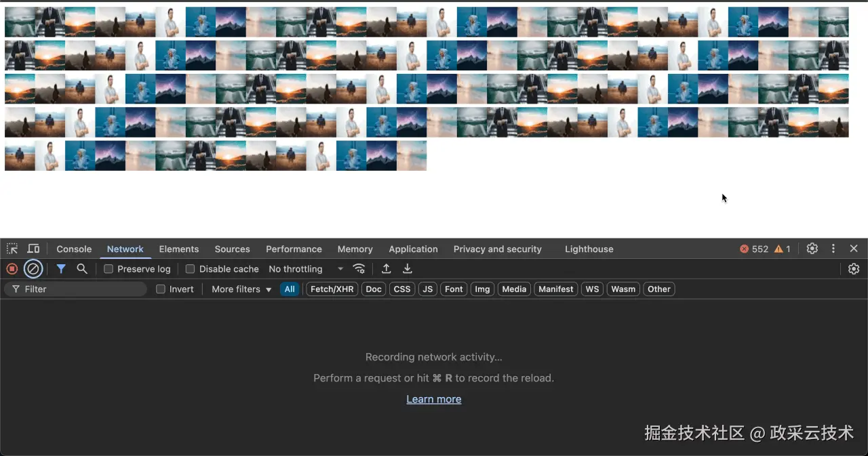Open network search magnifier

[82, 269]
